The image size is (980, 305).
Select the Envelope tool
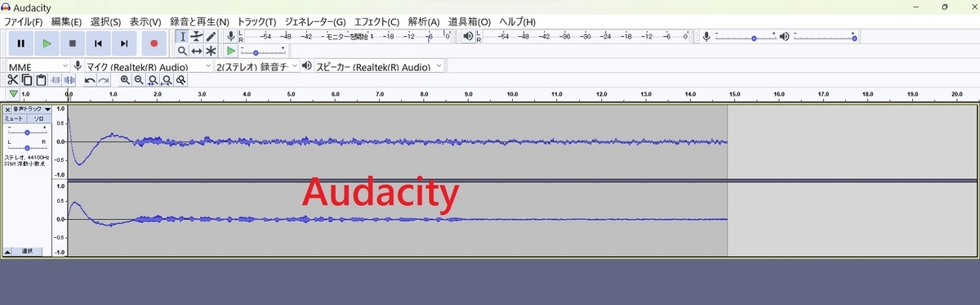pos(197,37)
